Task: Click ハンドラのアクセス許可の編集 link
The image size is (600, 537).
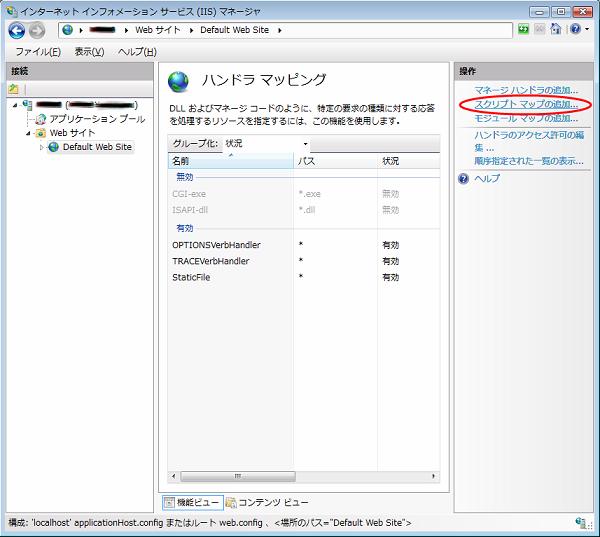Action: pyautogui.click(x=529, y=141)
